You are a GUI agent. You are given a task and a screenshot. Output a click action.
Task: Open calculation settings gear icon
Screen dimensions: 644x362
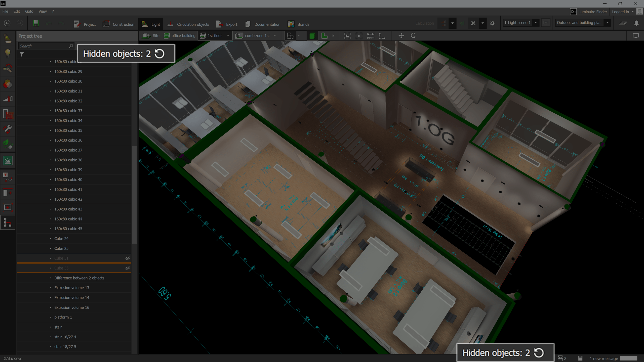[x=492, y=23]
